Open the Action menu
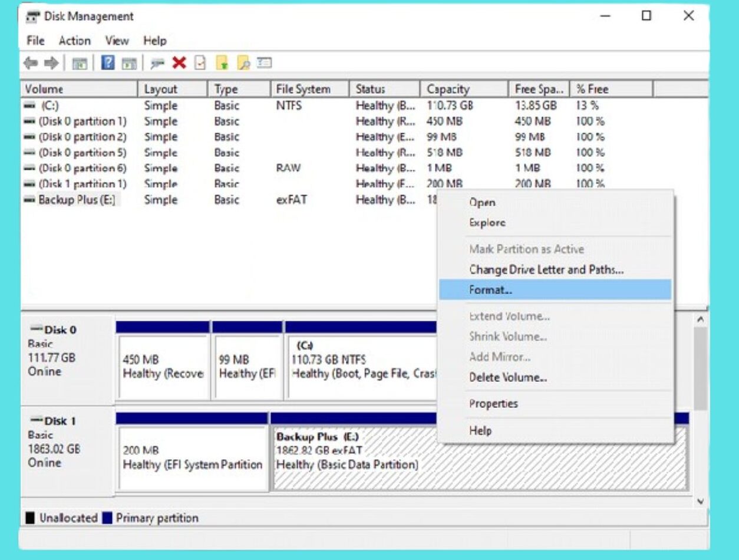The width and height of the screenshot is (739, 560). pos(74,41)
